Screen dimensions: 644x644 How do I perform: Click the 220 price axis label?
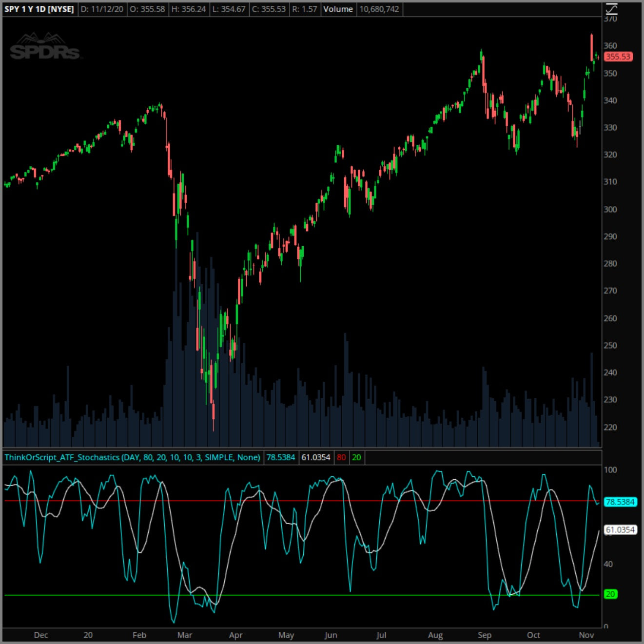click(610, 427)
